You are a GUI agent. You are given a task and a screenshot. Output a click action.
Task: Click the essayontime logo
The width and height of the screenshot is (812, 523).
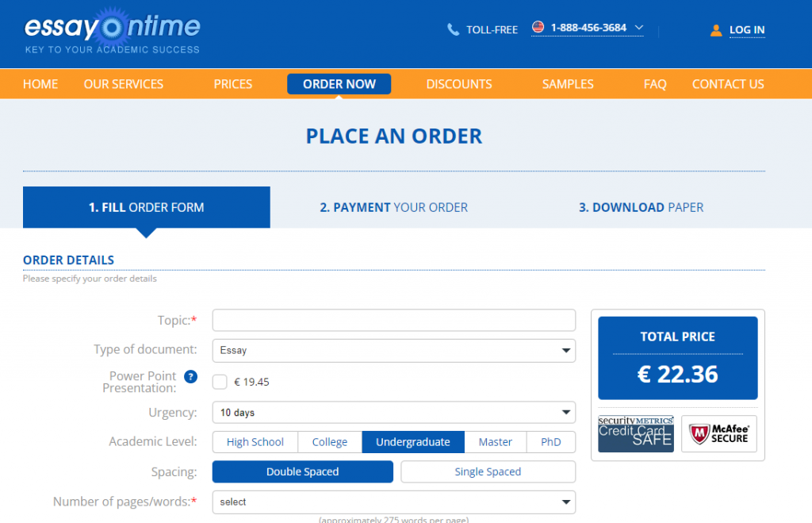coord(113,31)
